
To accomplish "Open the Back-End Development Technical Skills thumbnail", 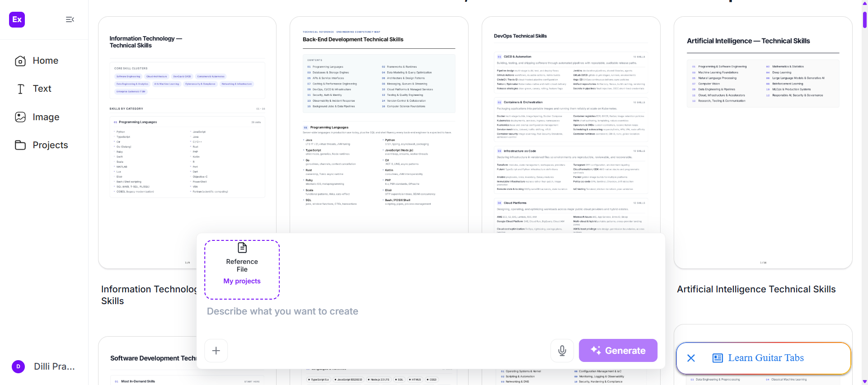I will [379, 125].
